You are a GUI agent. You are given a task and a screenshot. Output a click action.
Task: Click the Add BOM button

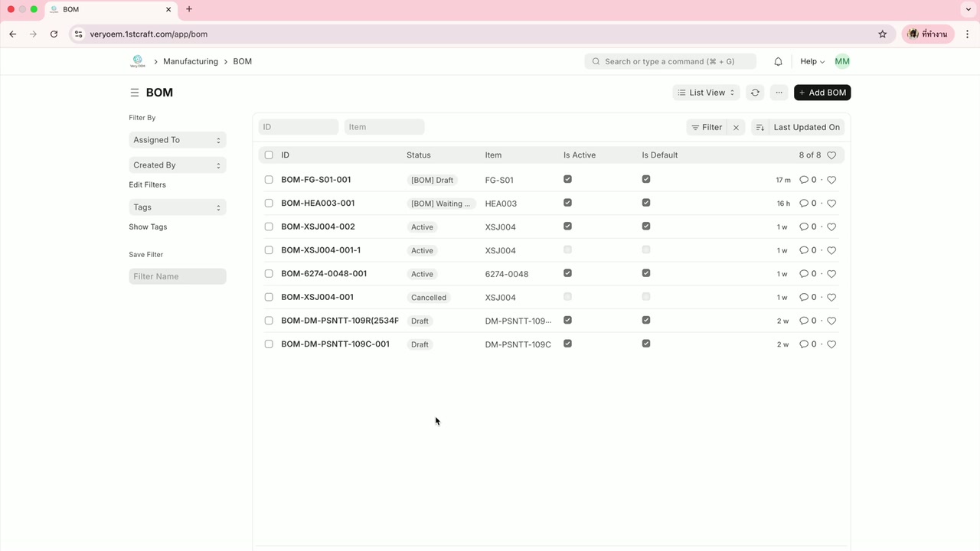coord(822,93)
